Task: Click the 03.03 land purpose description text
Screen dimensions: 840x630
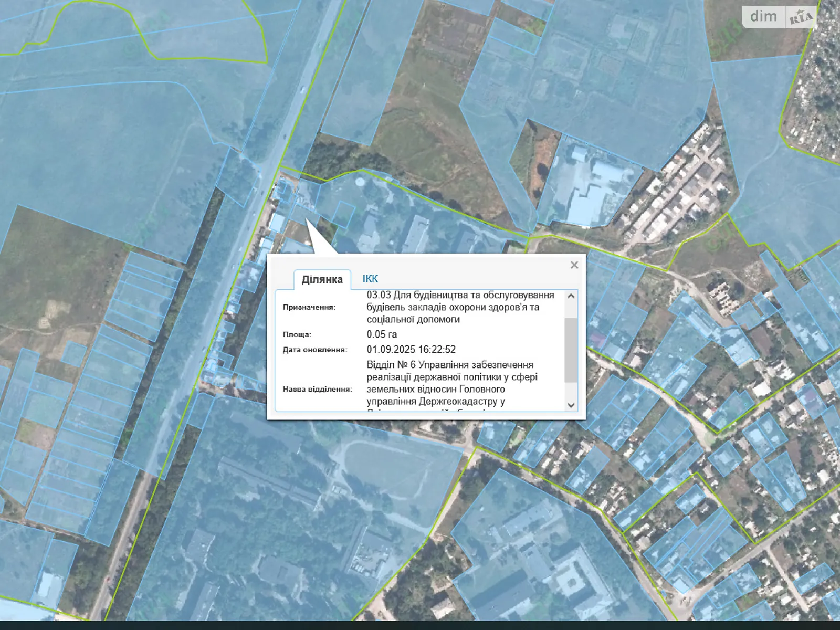Action: point(460,307)
